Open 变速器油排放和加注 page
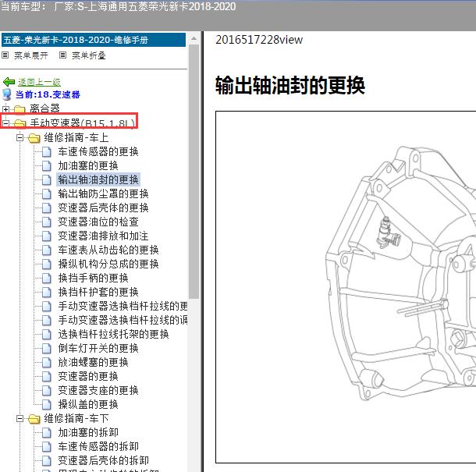476x472 pixels. [x=103, y=236]
